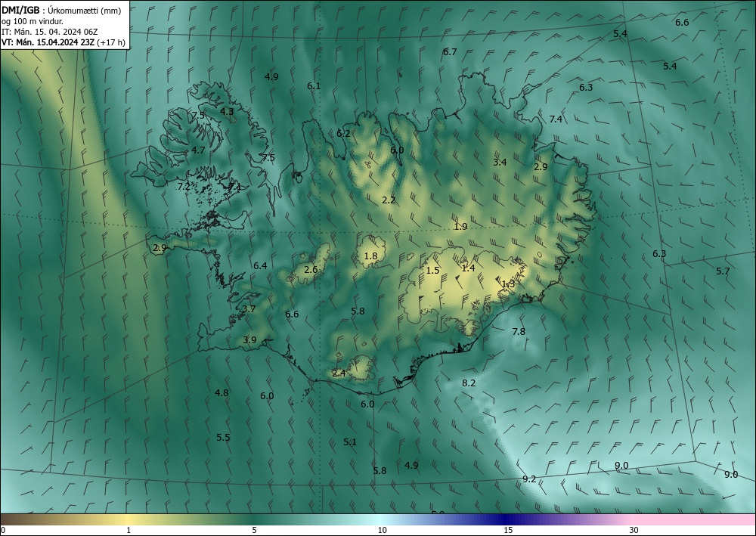The width and height of the screenshot is (756, 536).
Task: Click the map value '7.1'
Action: (x=235, y=187)
